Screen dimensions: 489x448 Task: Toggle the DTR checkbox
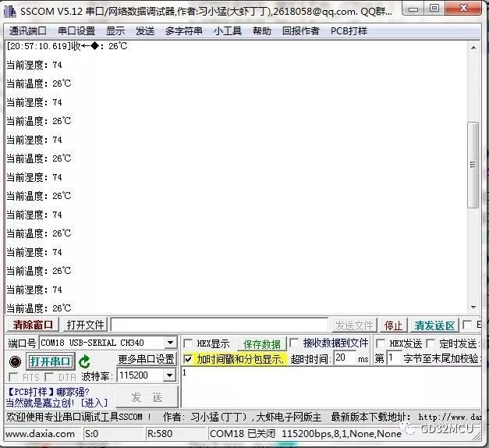(x=49, y=377)
